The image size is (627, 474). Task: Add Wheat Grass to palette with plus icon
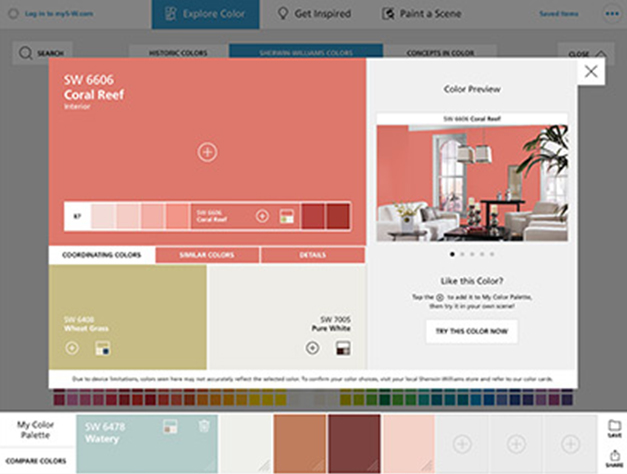coord(72,348)
